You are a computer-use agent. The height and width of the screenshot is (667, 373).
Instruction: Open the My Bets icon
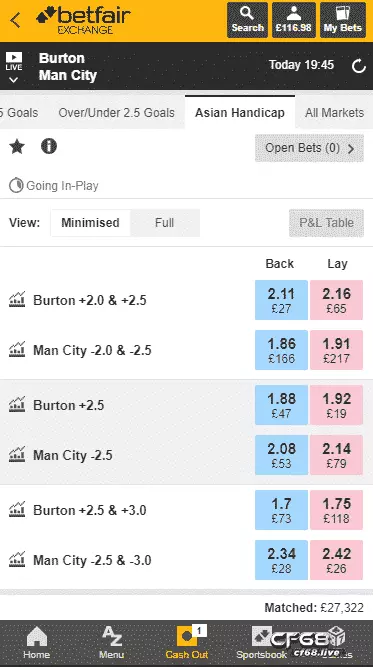(342, 20)
